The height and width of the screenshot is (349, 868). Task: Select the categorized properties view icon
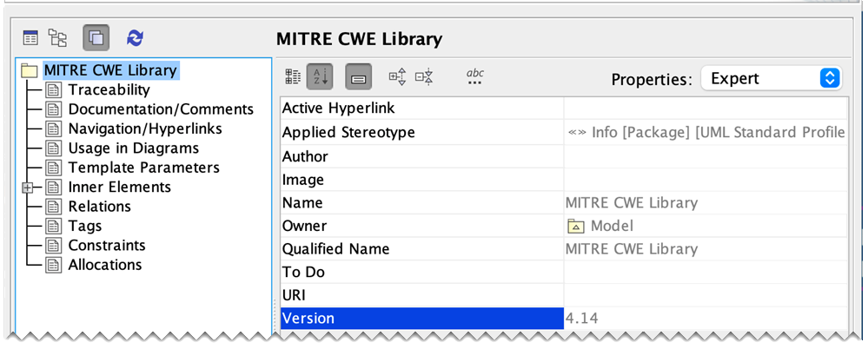[293, 77]
